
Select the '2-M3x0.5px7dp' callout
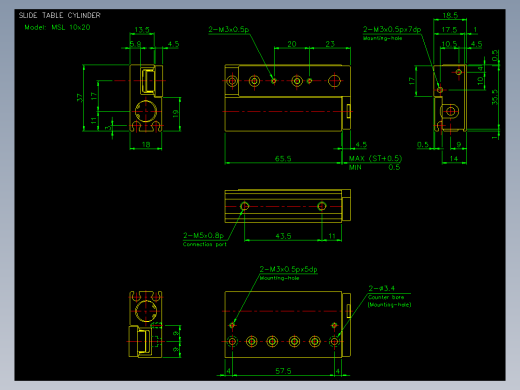(x=392, y=29)
